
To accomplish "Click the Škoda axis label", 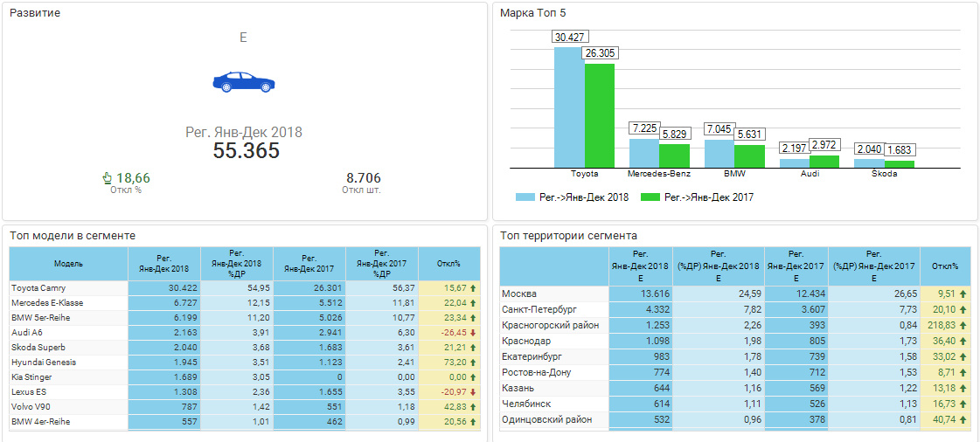I will [884, 174].
